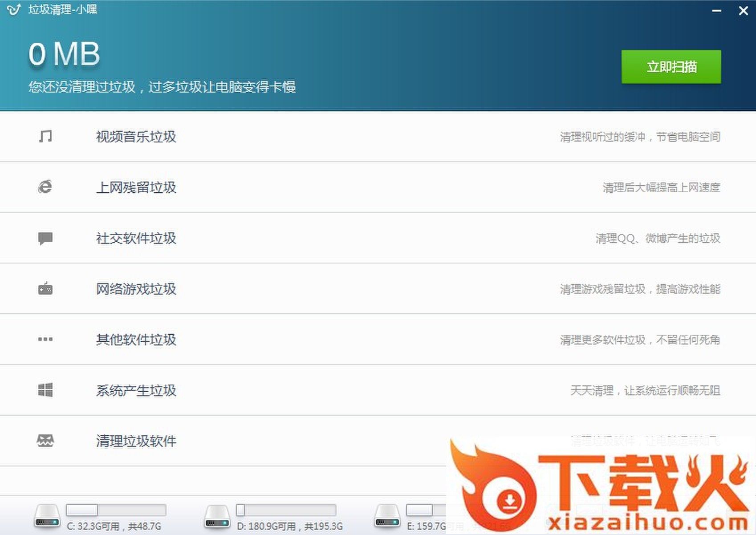Image resolution: width=756 pixels, height=535 pixels.
Task: Click the D: drive disk icon
Action: [217, 517]
